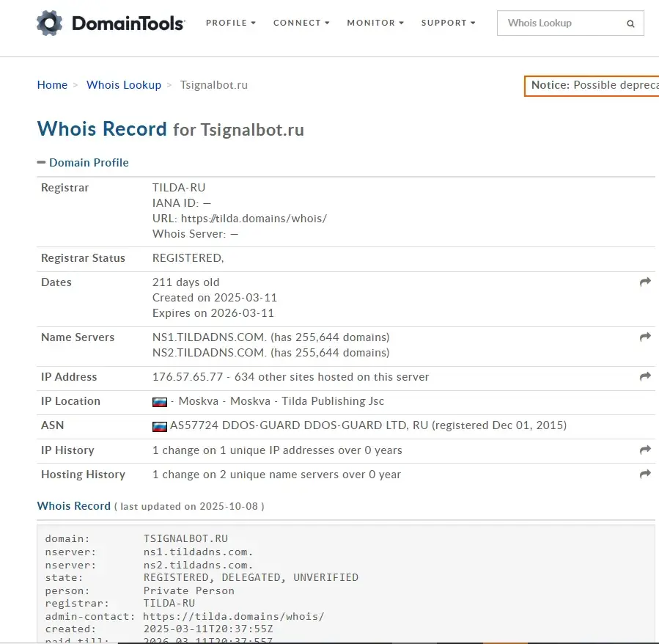
Task: Click NS2.TILDADNS.COM name server entry
Action: pos(270,353)
